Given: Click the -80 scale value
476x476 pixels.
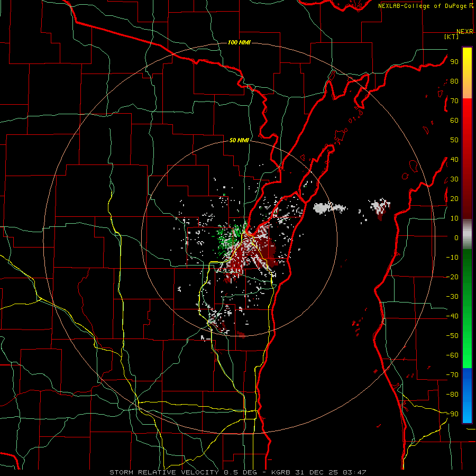Looking at the screenshot, I should tap(452, 395).
